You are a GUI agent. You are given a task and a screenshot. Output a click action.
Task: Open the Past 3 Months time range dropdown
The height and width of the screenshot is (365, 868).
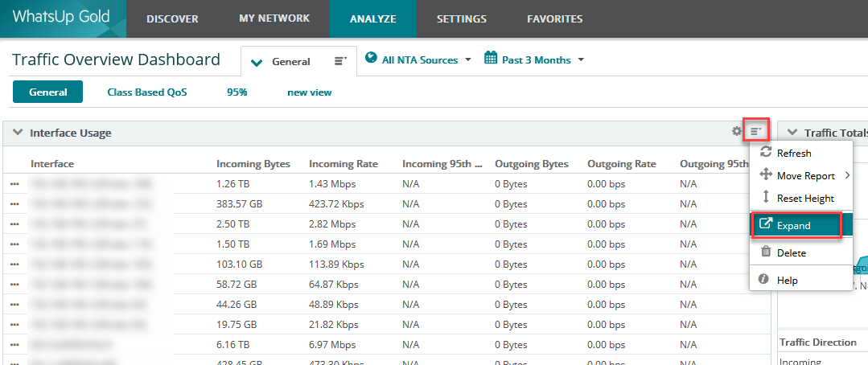tap(535, 59)
